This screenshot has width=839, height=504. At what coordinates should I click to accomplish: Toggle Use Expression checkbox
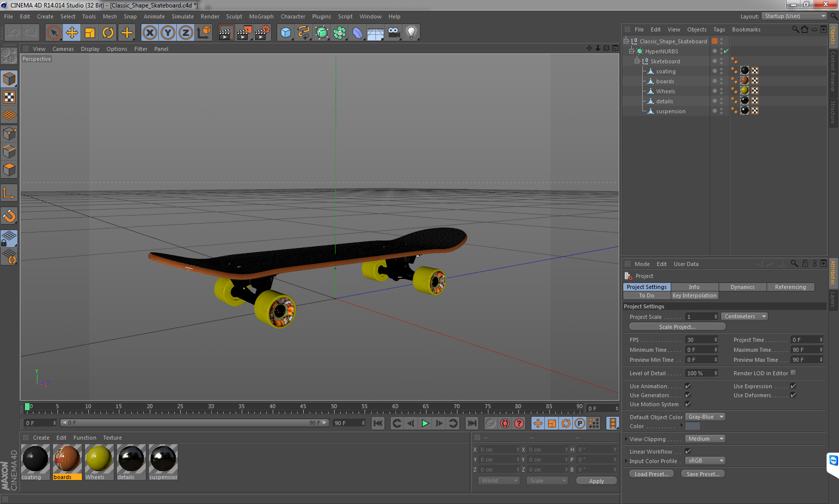[793, 386]
